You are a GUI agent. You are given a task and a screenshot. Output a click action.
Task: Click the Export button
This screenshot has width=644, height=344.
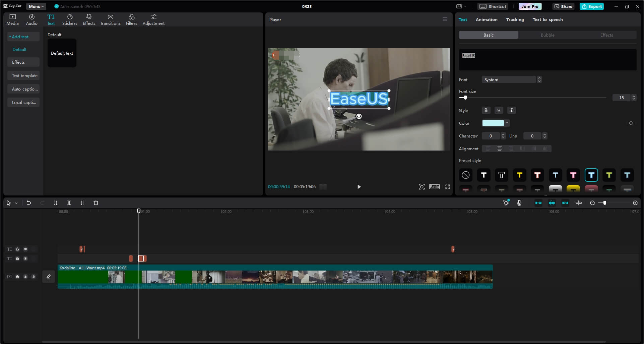(592, 6)
